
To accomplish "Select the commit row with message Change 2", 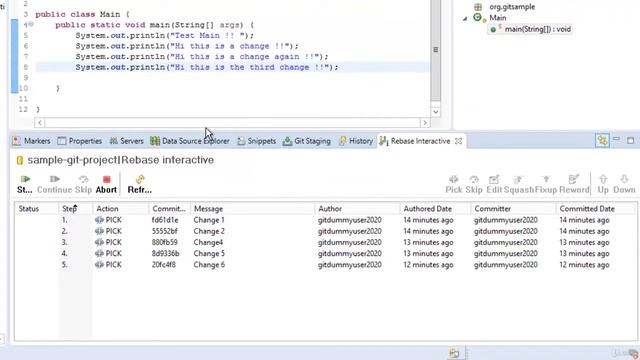I will (326, 231).
